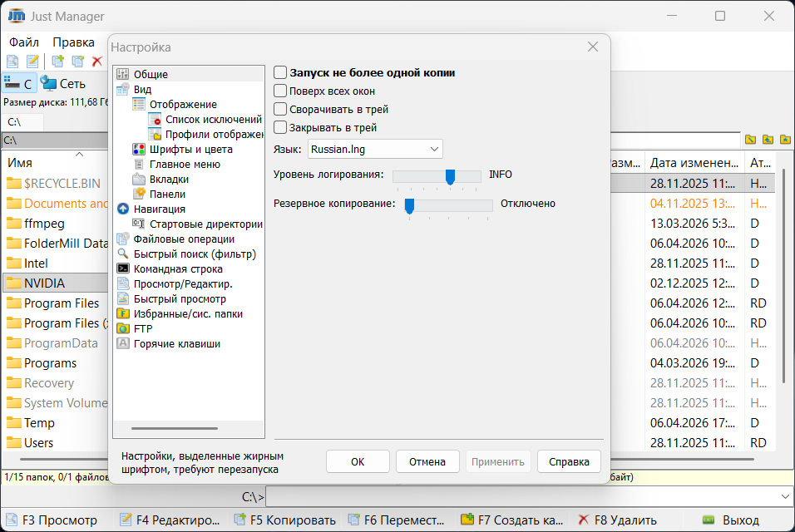This screenshot has height=532, width=795.
Task: Click the F7 Создать каталог button
Action: pos(511,520)
